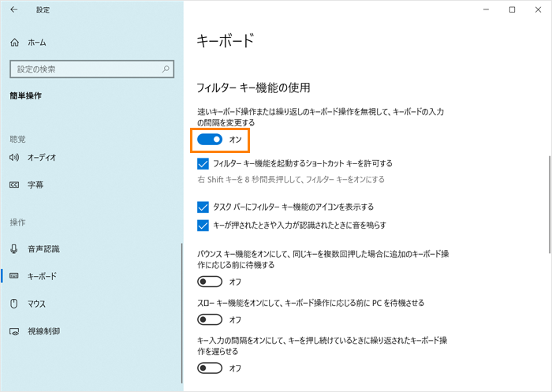The width and height of the screenshot is (552, 392).
Task: Click the sidebar vertical scrollbar
Action: (182, 313)
